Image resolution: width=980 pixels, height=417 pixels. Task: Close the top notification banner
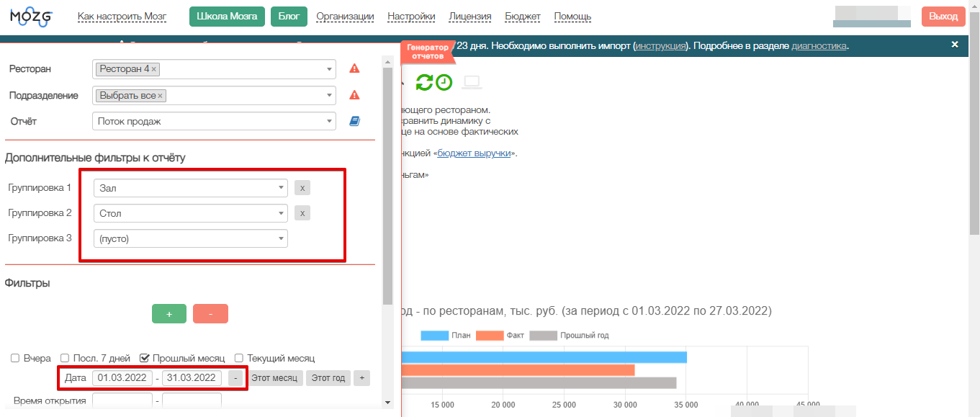955,45
